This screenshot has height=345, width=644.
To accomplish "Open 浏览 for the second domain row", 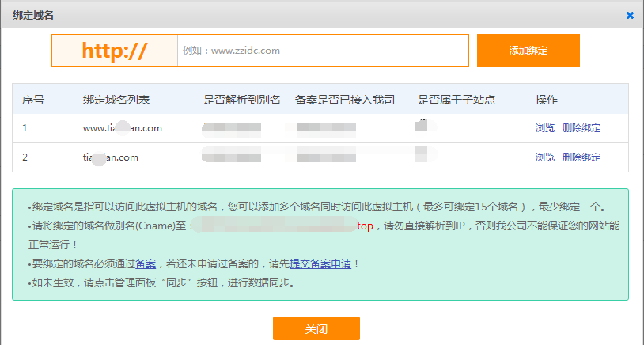I will [545, 157].
